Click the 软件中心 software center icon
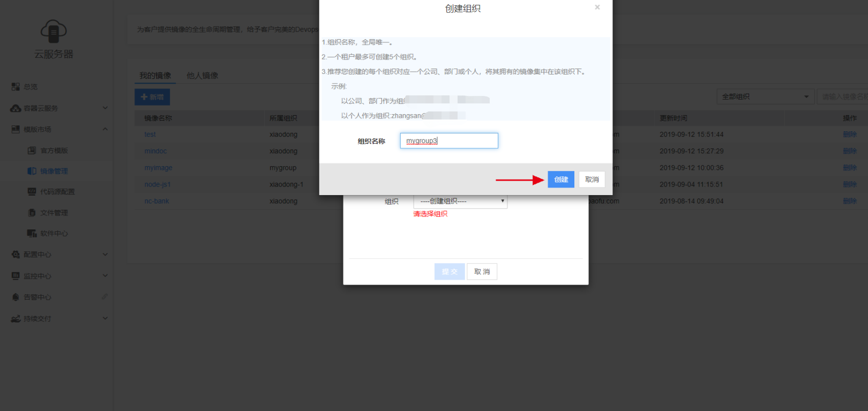This screenshot has width=868, height=411. [x=32, y=233]
